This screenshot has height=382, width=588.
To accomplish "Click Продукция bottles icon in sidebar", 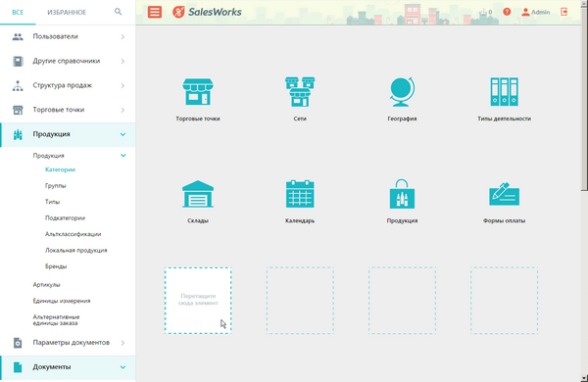I will [x=18, y=134].
